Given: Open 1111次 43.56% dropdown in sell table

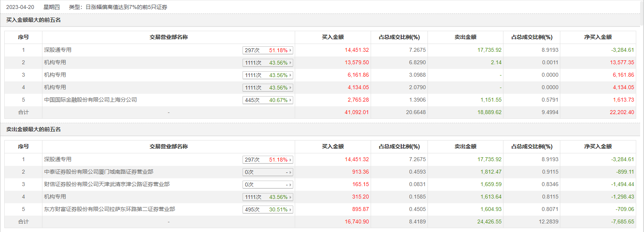Looking at the screenshot, I should pos(290,197).
